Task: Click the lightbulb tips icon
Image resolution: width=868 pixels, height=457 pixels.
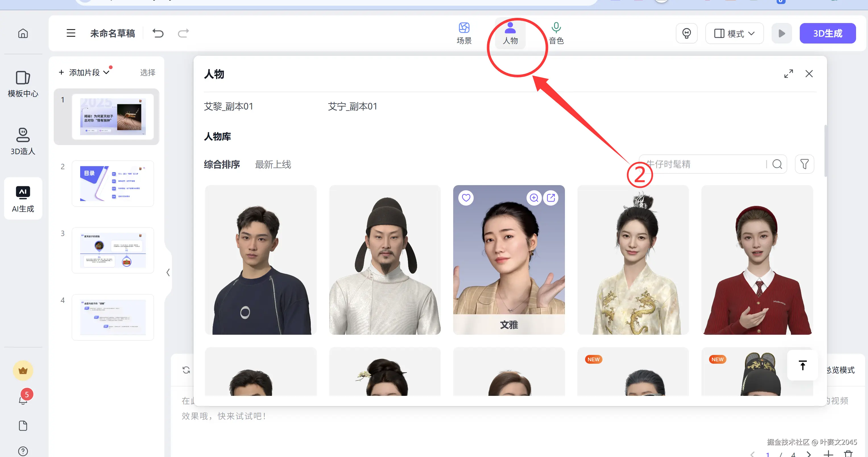Action: [x=686, y=33]
